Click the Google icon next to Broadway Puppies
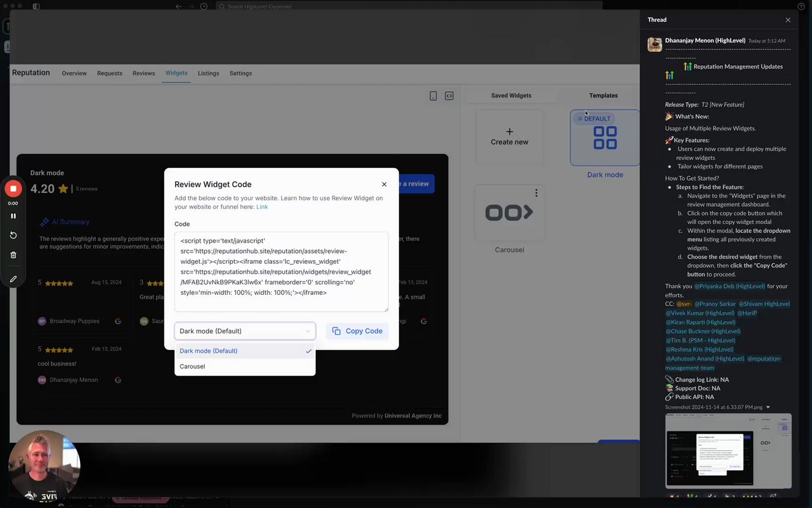Image resolution: width=812 pixels, height=508 pixels. (118, 322)
